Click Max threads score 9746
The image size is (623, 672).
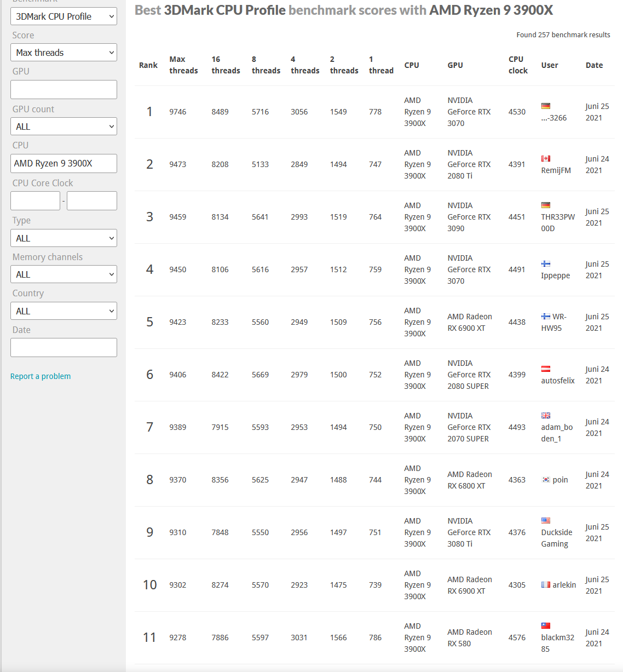click(178, 112)
